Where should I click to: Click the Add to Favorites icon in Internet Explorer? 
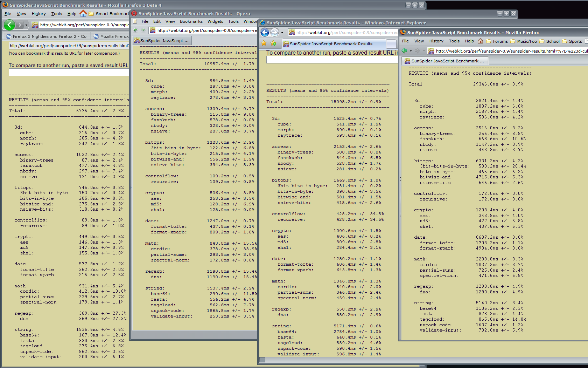point(273,43)
